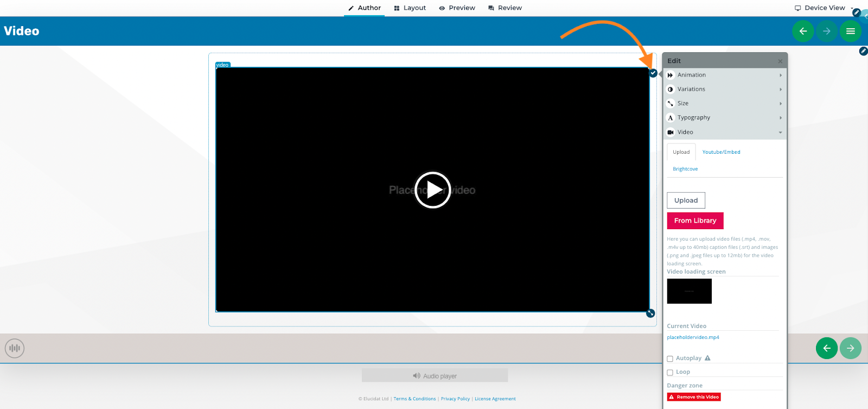Select the Upload tab in Video section
Screen dimensions: 868x409
pos(681,152)
